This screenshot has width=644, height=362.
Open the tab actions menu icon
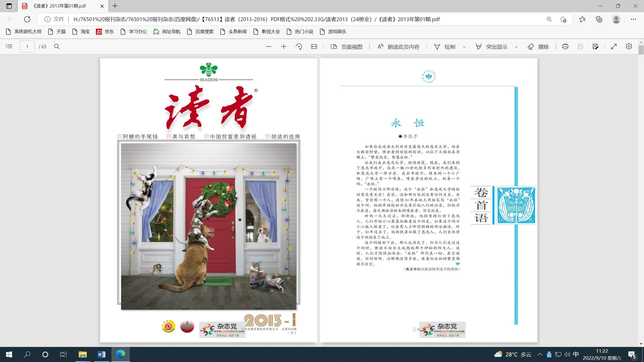(9, 6)
